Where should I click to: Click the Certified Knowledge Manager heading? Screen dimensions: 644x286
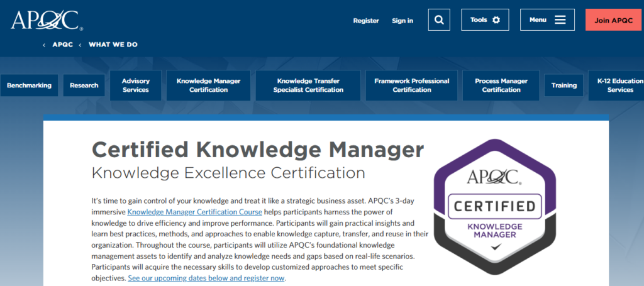pyautogui.click(x=257, y=150)
